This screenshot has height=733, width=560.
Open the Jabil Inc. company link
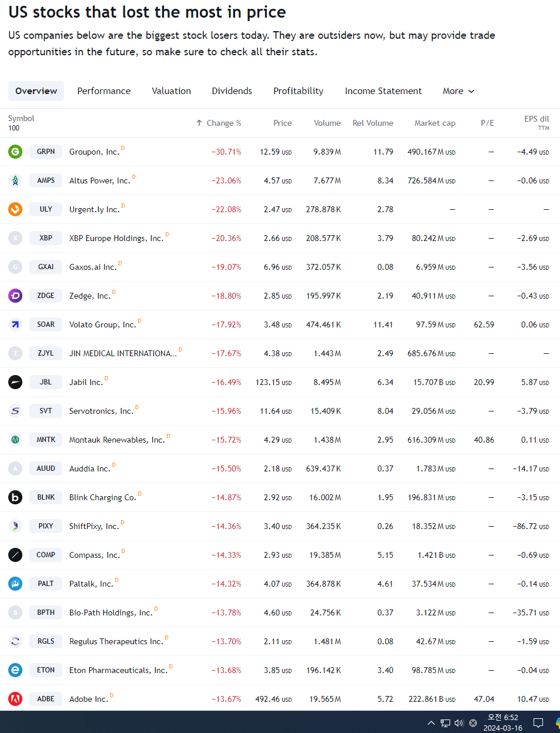86,382
